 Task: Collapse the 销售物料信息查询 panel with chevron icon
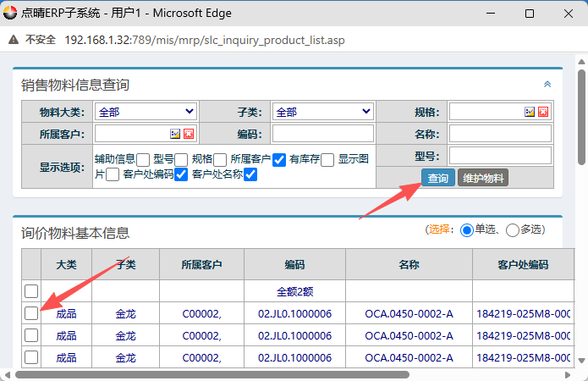click(x=547, y=85)
